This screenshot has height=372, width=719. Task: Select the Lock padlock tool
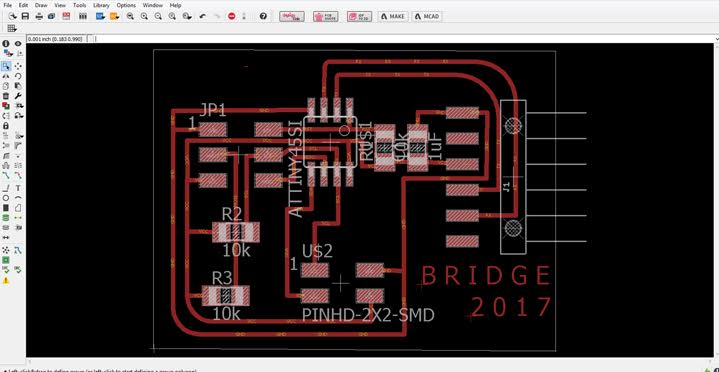pos(6,126)
